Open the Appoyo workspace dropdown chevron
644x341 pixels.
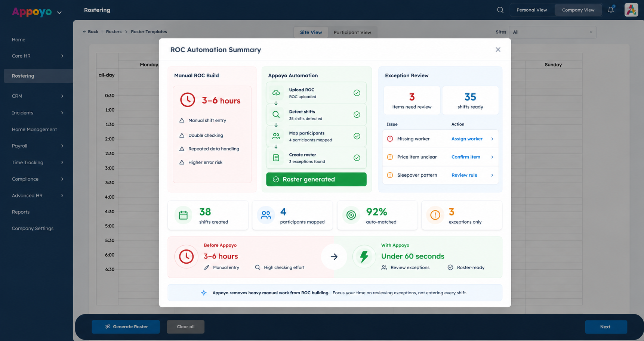[x=59, y=13]
